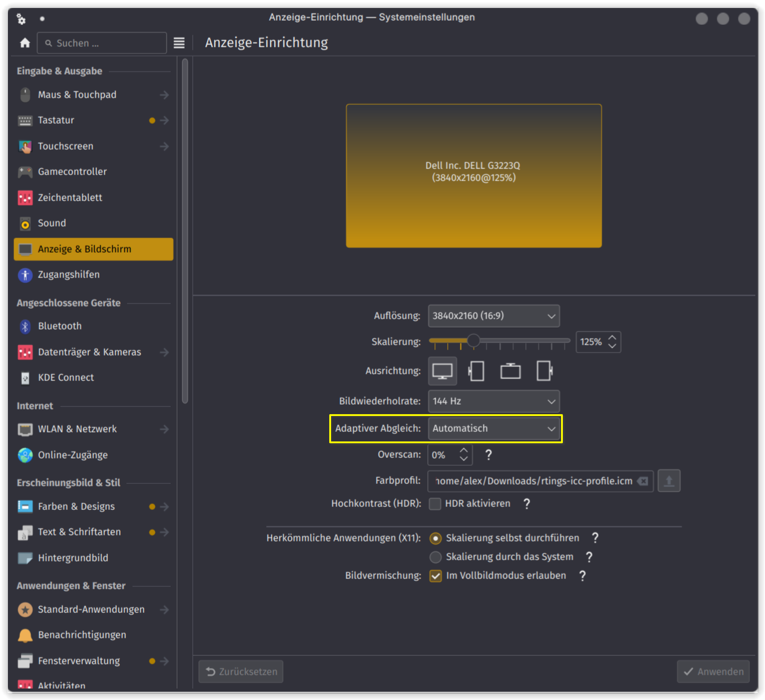The image size is (765, 700).
Task: Click the Zurücksetzen button
Action: [241, 672]
